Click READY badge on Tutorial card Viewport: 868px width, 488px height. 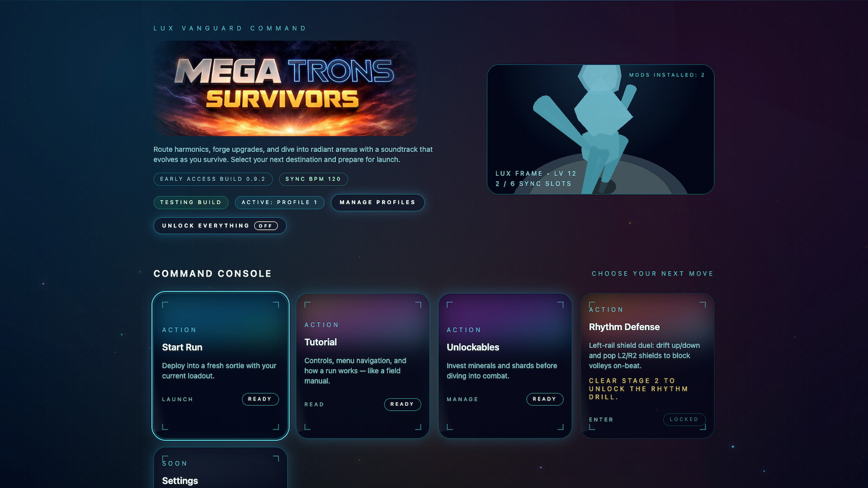click(402, 404)
